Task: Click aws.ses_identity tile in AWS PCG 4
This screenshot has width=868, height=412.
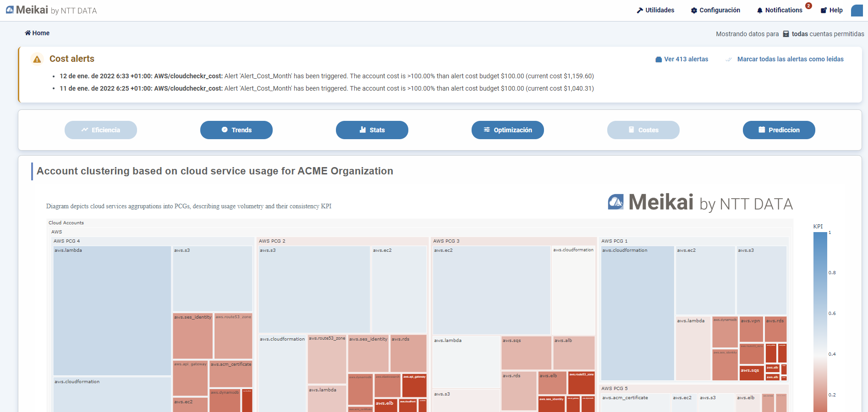Action: (193, 336)
